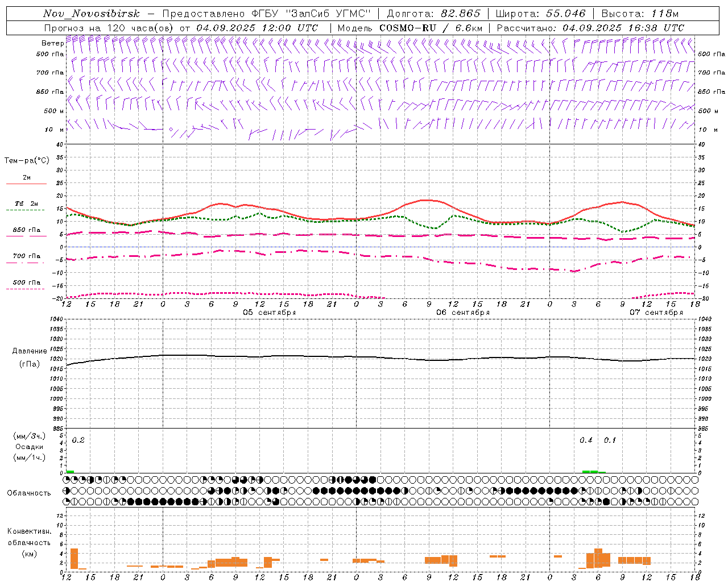Click the '850 гПа' temperature legend entry
The width and height of the screenshot is (728, 582).
pyautogui.click(x=27, y=230)
